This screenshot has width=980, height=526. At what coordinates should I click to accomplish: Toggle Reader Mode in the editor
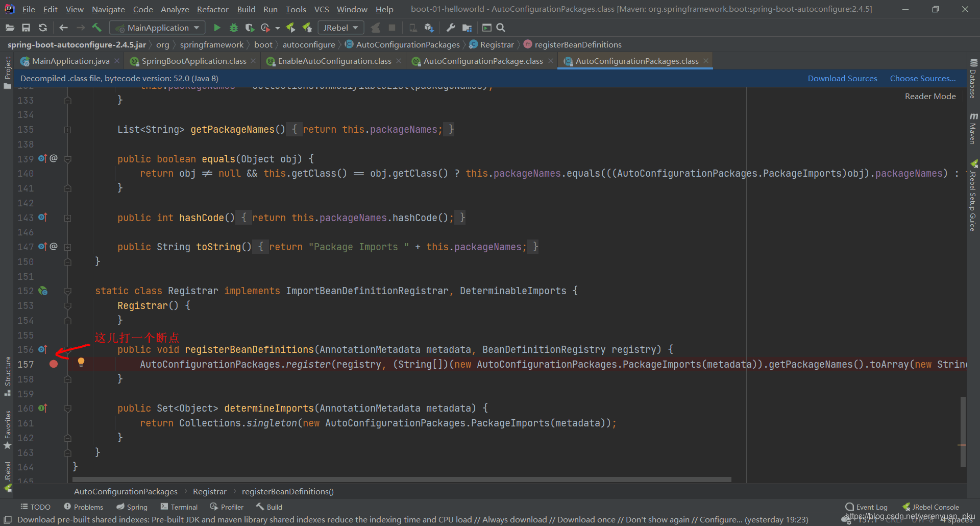[x=930, y=96]
